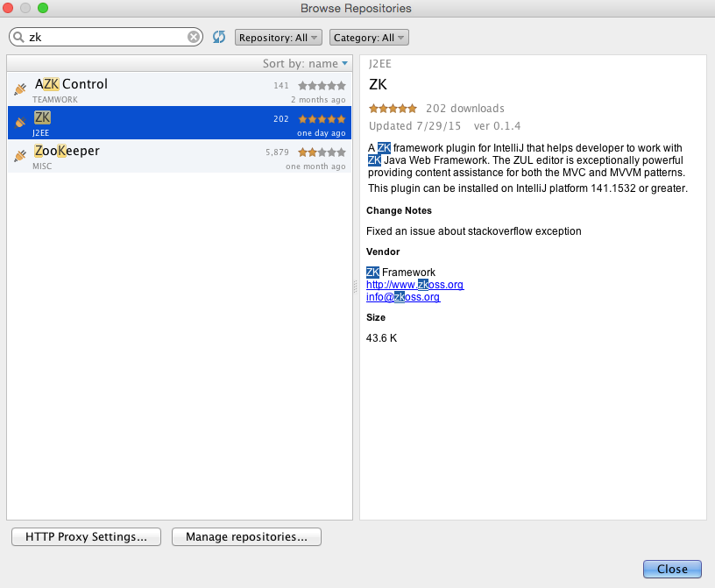715x588 pixels.
Task: Click the AZK Control star rating
Action: pos(322,85)
